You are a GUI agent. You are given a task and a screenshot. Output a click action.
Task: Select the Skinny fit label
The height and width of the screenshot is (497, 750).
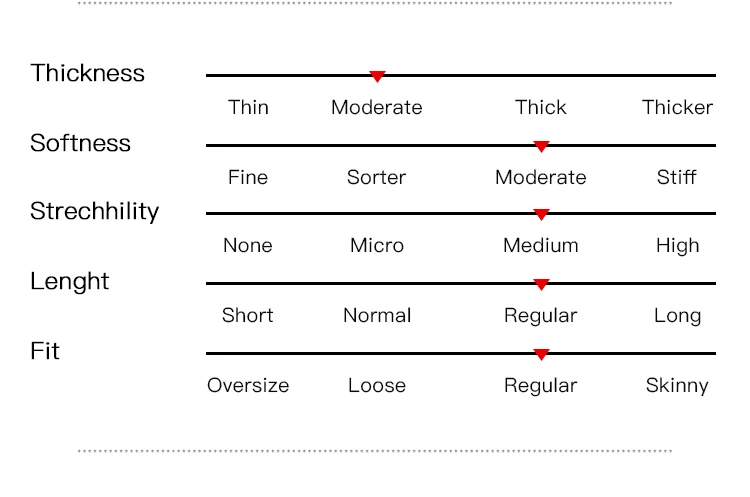tap(677, 385)
